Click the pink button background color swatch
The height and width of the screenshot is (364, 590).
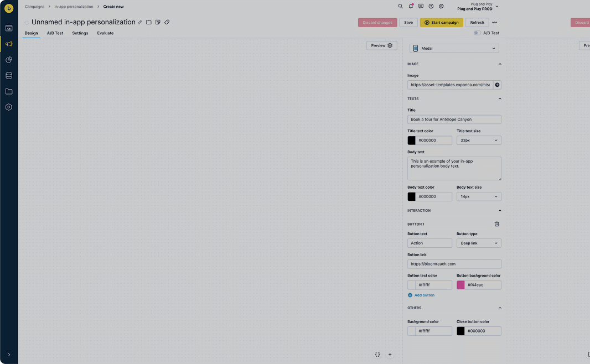click(460, 285)
